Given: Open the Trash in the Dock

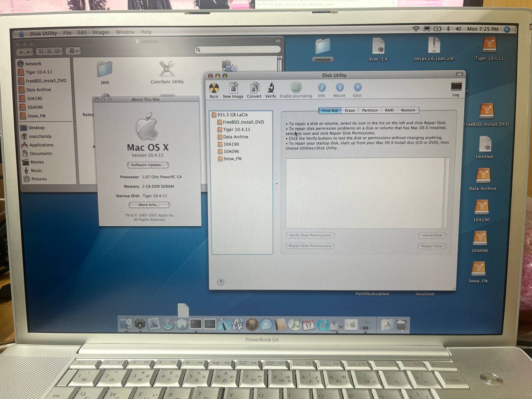Looking at the screenshot, I should [401, 324].
